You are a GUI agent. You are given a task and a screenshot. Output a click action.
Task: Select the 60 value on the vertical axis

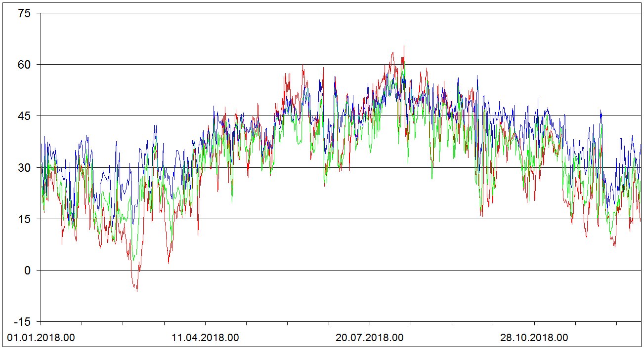point(24,65)
